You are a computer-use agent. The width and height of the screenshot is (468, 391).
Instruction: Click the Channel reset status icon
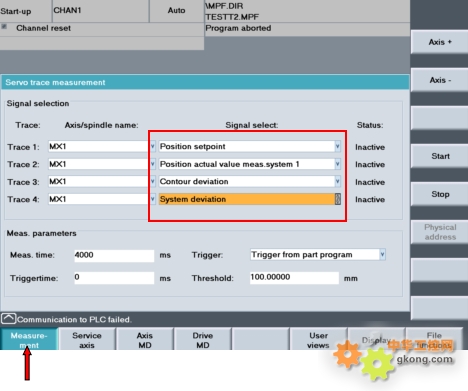coord(4,27)
